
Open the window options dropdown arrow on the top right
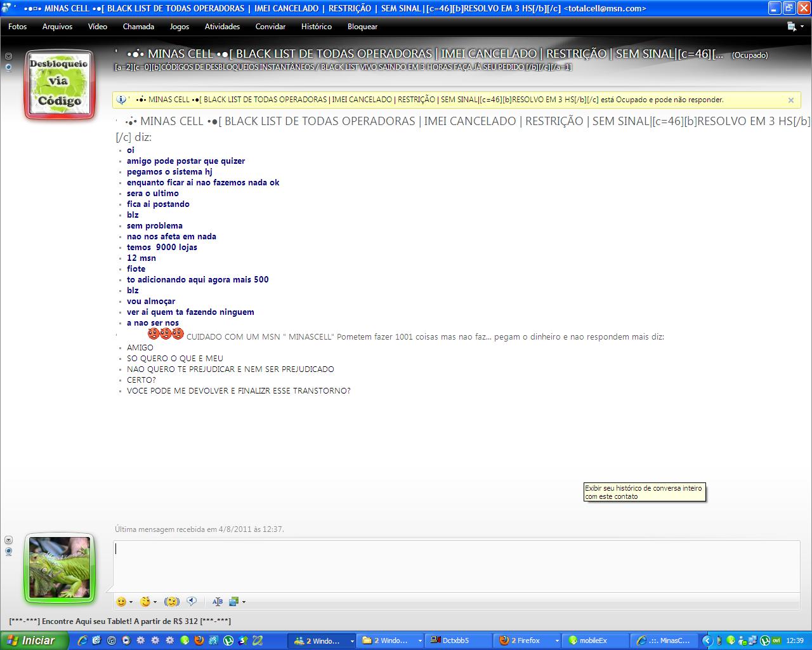802,27
